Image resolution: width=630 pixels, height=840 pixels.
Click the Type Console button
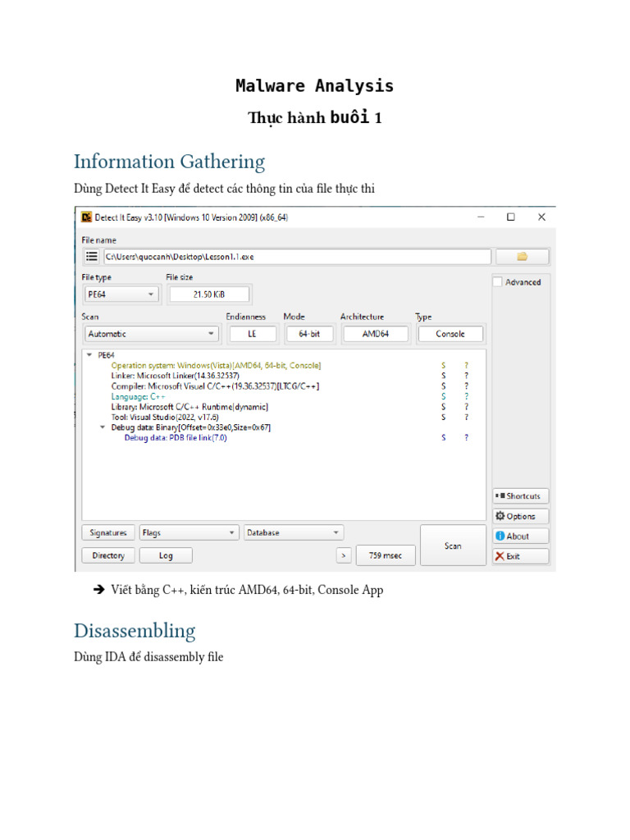450,334
